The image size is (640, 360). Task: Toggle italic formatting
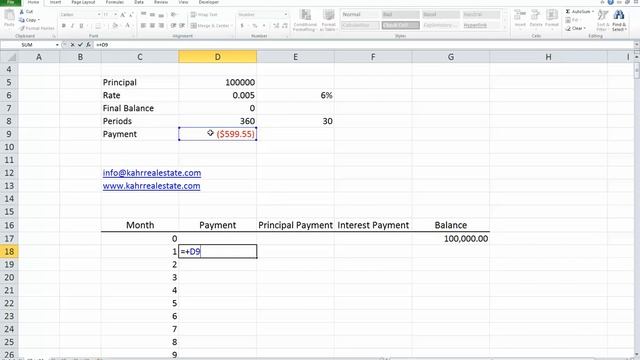72,26
